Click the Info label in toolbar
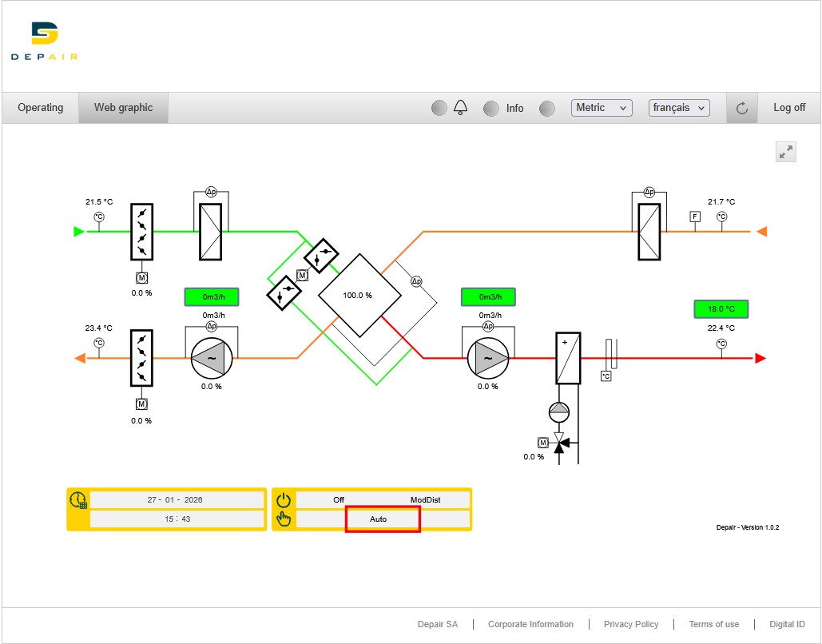 pos(514,108)
